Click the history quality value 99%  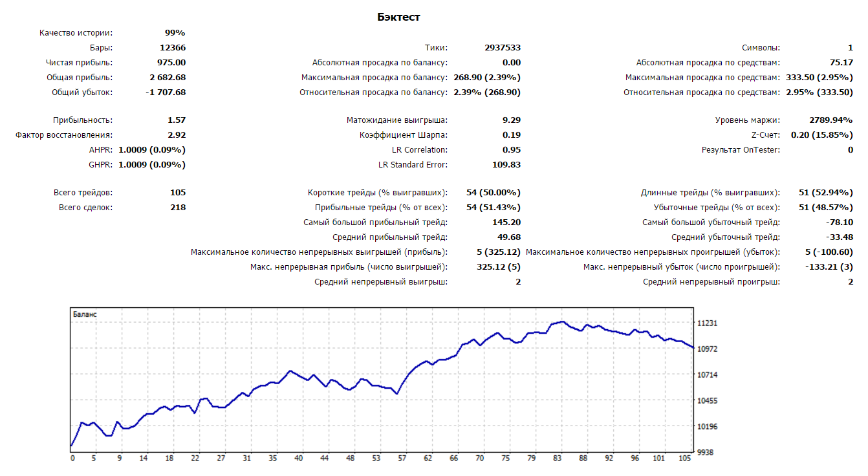pyautogui.click(x=175, y=33)
